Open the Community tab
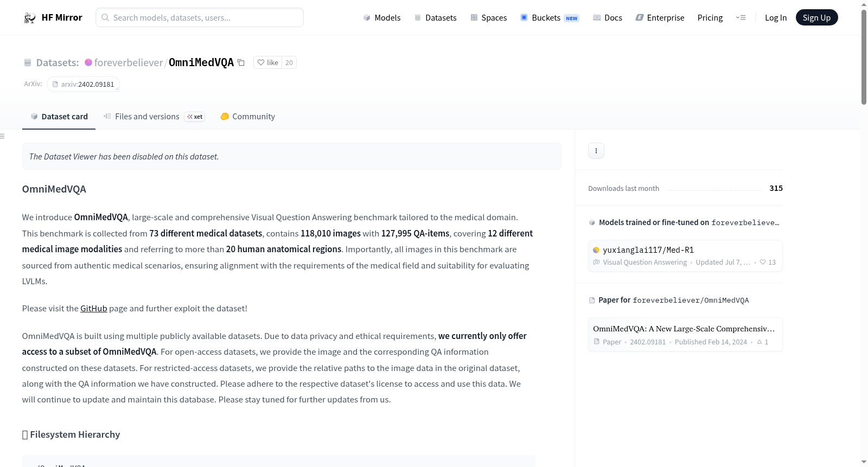 [248, 117]
